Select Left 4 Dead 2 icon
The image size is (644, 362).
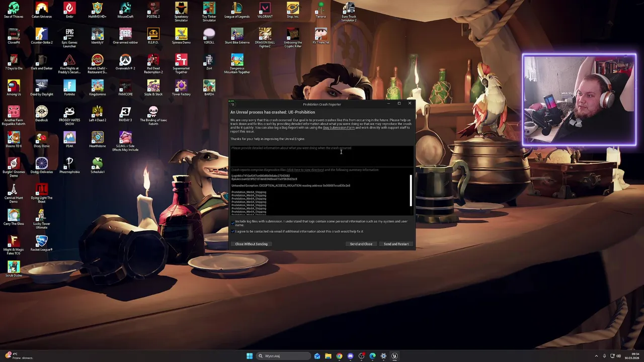coord(98,114)
